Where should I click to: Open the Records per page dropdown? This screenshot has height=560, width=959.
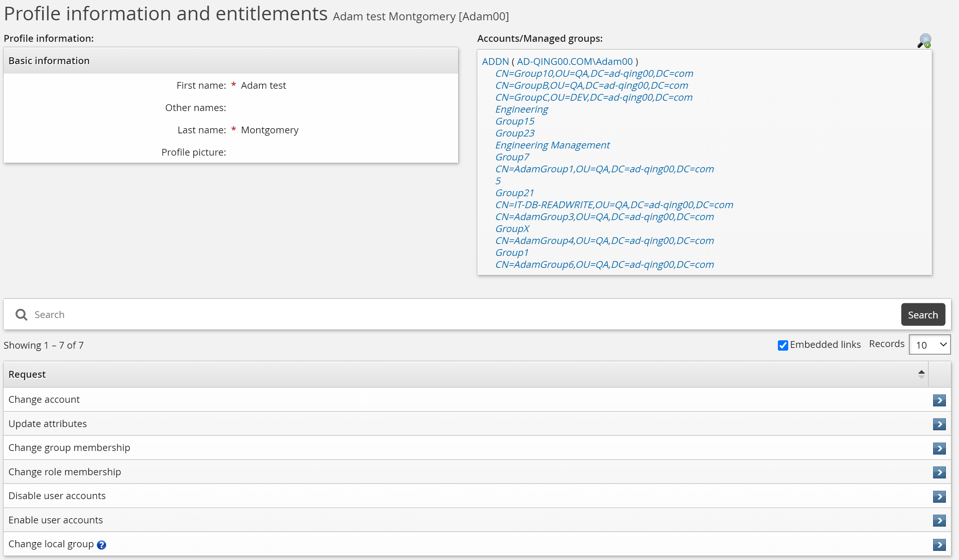[930, 345]
